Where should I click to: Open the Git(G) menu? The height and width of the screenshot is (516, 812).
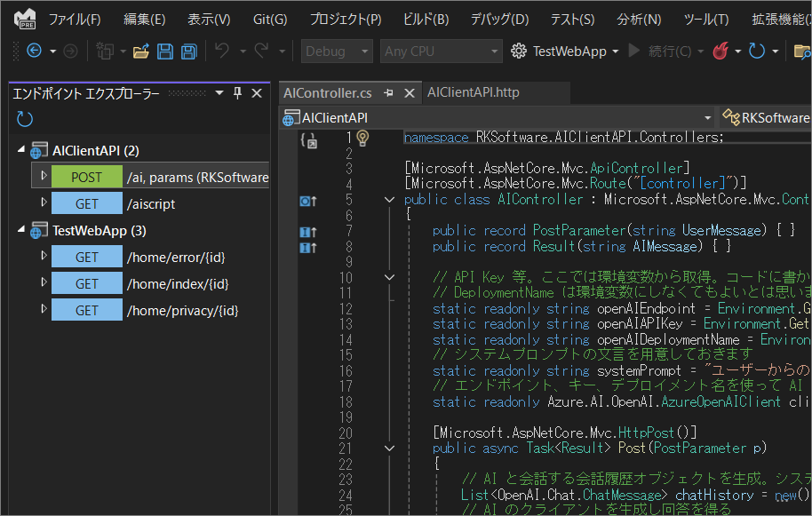(270, 20)
